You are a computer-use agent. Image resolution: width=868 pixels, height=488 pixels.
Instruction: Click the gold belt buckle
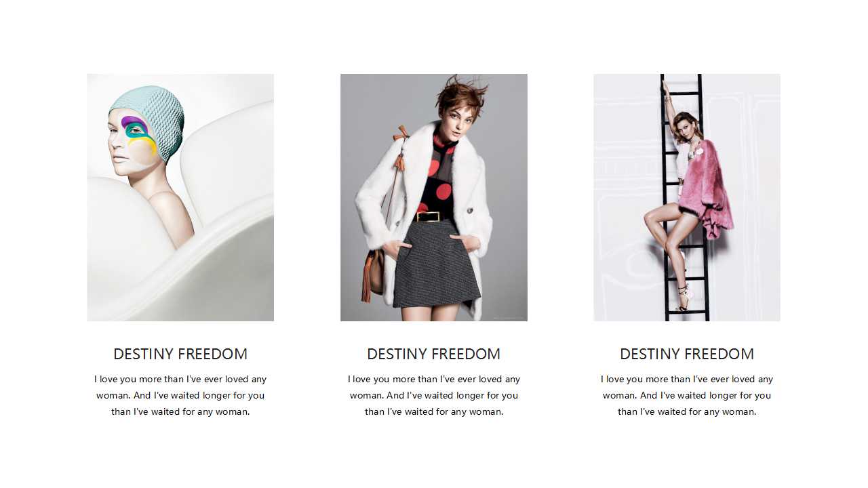tap(428, 217)
